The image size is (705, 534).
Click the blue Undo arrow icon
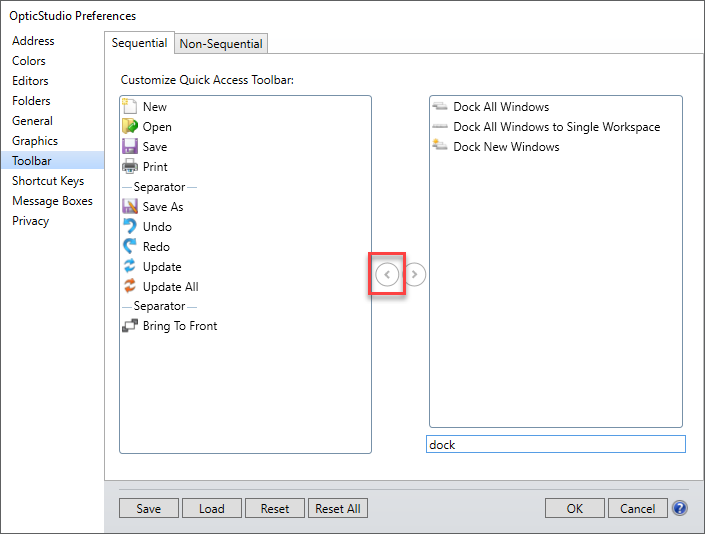(x=129, y=226)
